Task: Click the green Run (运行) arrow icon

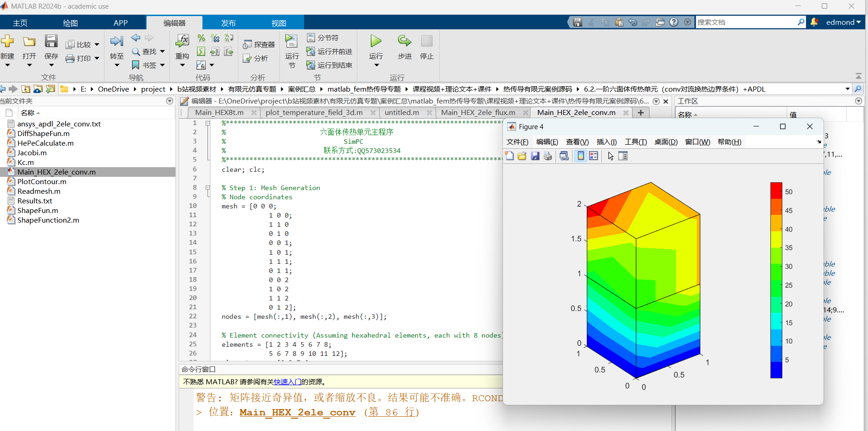Action: pyautogui.click(x=376, y=41)
